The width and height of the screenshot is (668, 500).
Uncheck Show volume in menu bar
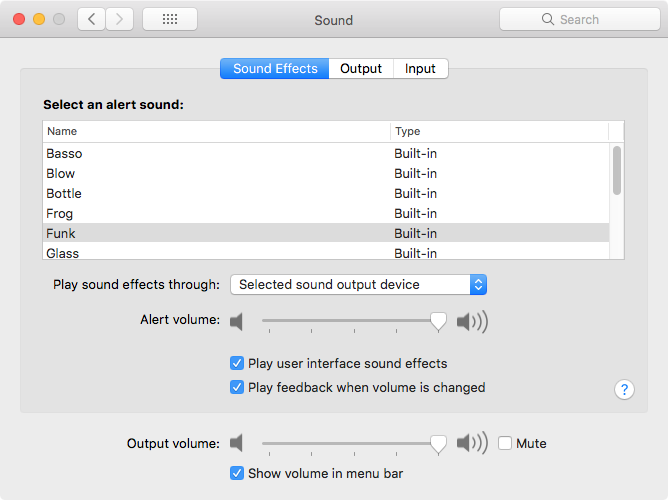click(x=237, y=473)
